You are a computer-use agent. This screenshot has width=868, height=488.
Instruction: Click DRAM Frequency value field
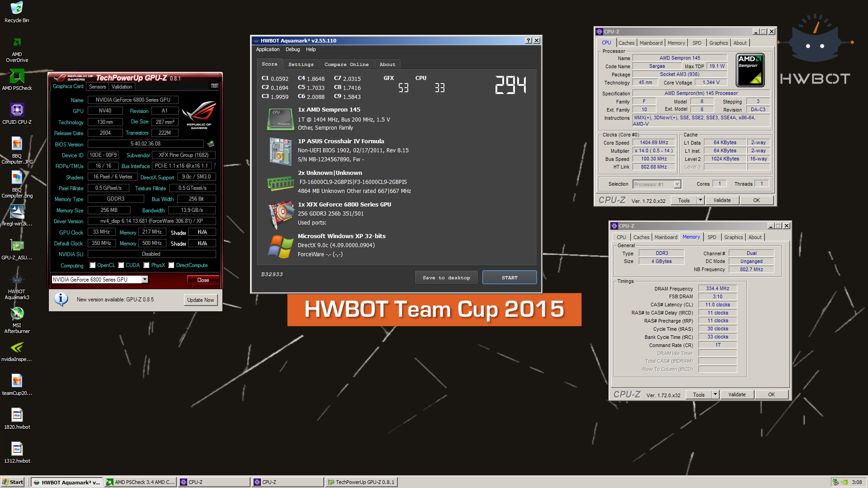click(x=717, y=288)
